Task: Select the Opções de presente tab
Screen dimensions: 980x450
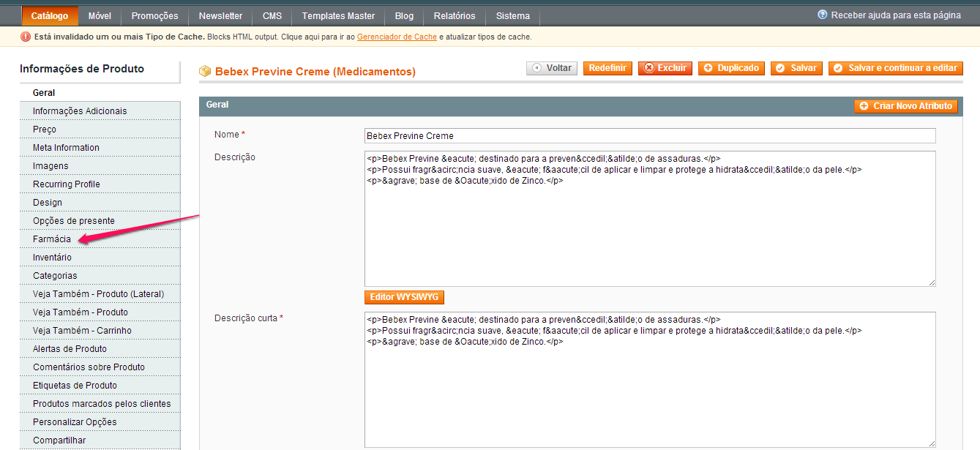Action: (x=100, y=221)
